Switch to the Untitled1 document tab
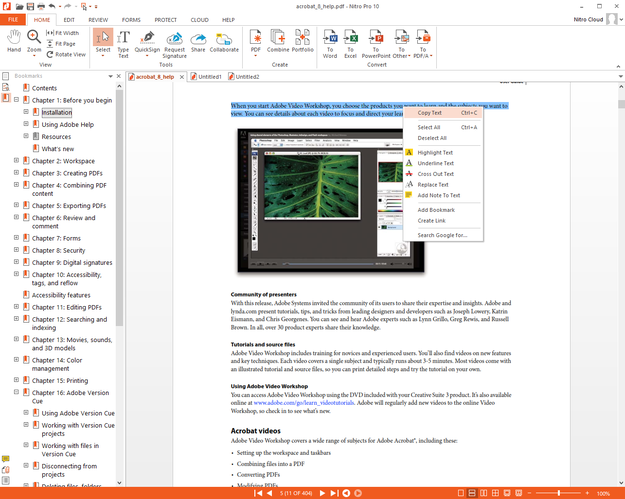Screen dimensions: 625x499 206,77
